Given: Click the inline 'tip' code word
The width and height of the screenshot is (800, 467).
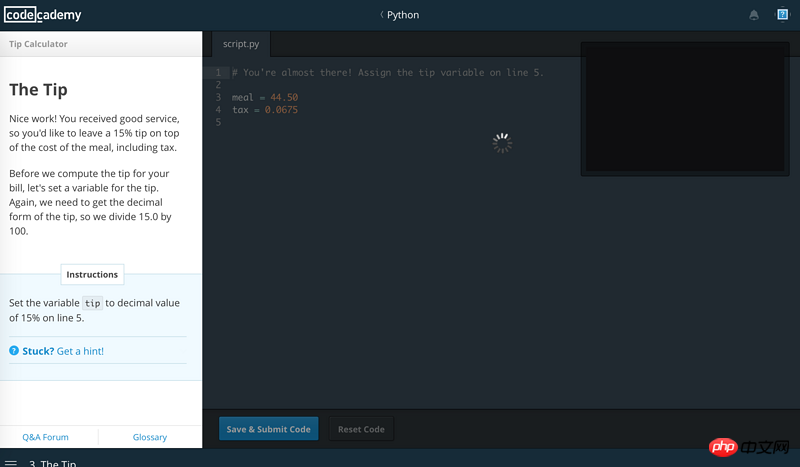Looking at the screenshot, I should pos(92,303).
